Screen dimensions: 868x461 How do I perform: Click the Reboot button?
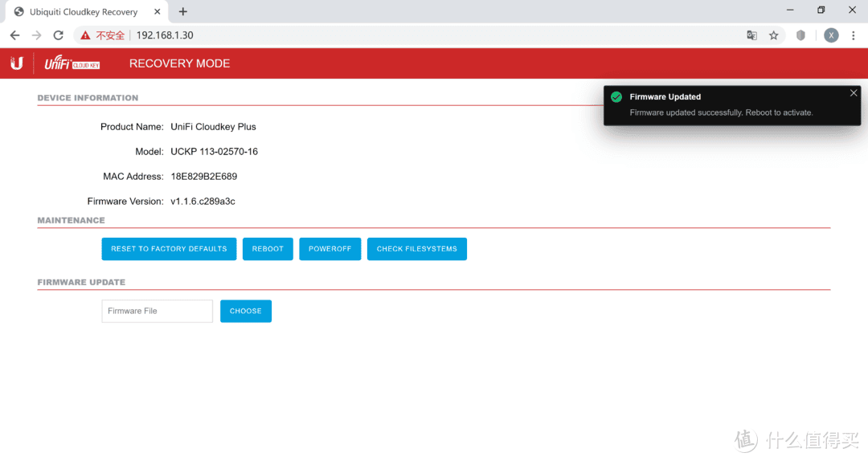point(268,249)
